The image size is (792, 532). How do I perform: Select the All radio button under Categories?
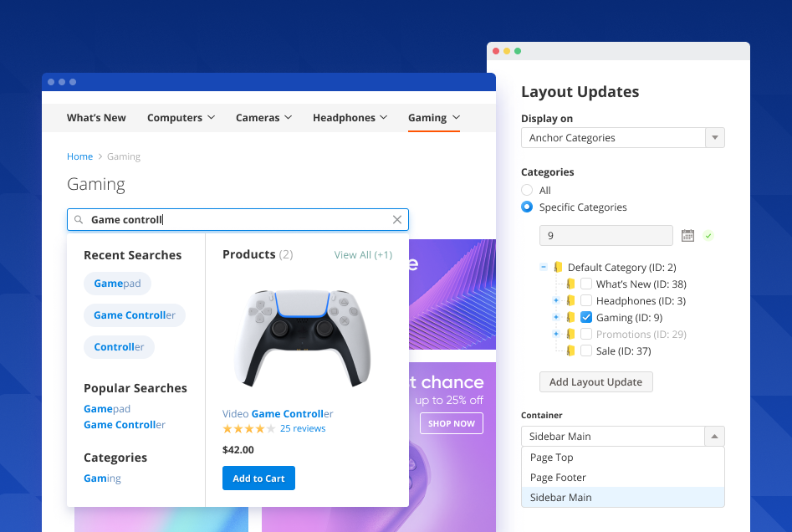pyautogui.click(x=527, y=190)
